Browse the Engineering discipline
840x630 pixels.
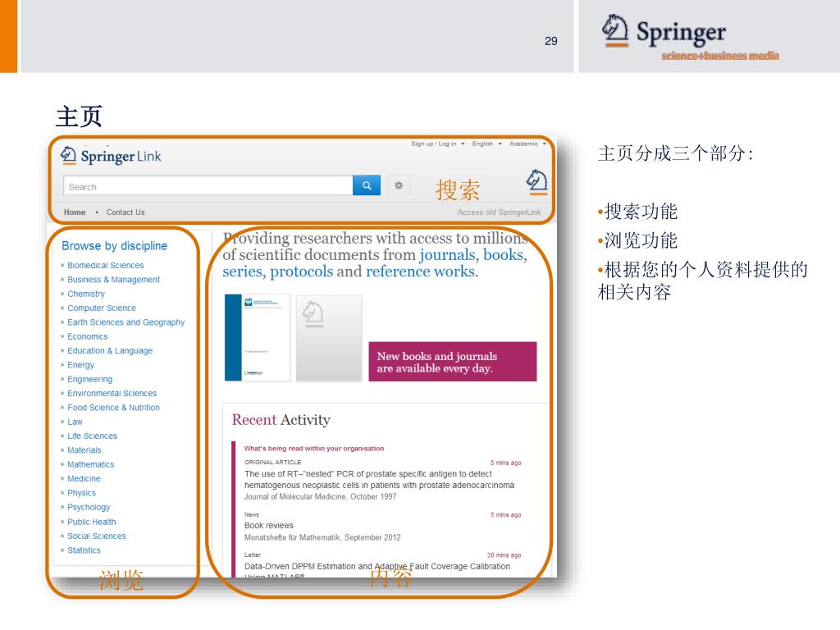[89, 379]
